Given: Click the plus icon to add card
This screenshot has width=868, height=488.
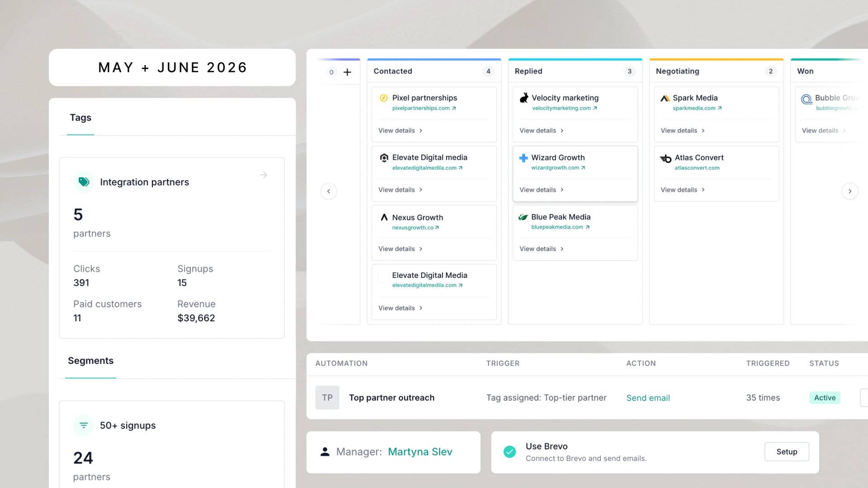Looking at the screenshot, I should click(x=347, y=72).
